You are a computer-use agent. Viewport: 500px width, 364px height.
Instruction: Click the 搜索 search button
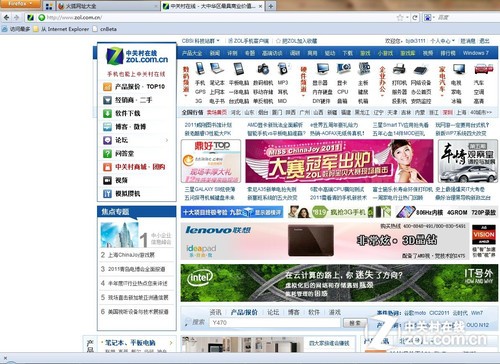coord(355,323)
